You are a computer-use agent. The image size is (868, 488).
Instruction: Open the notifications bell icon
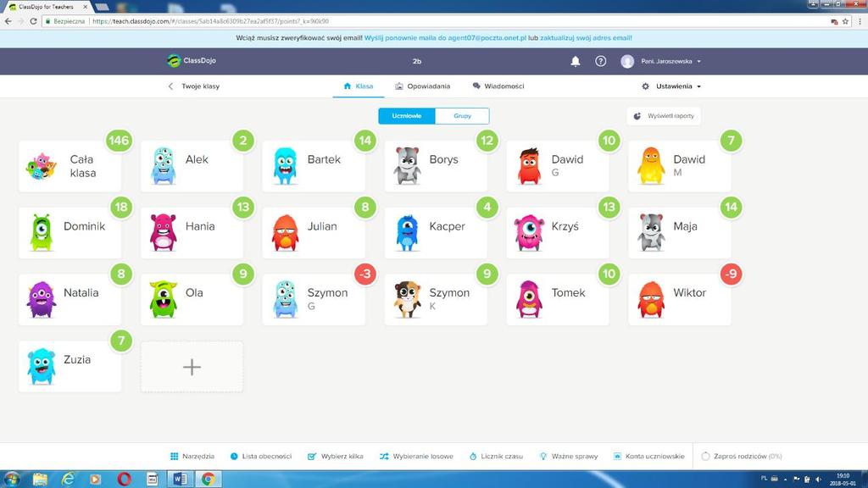click(576, 61)
